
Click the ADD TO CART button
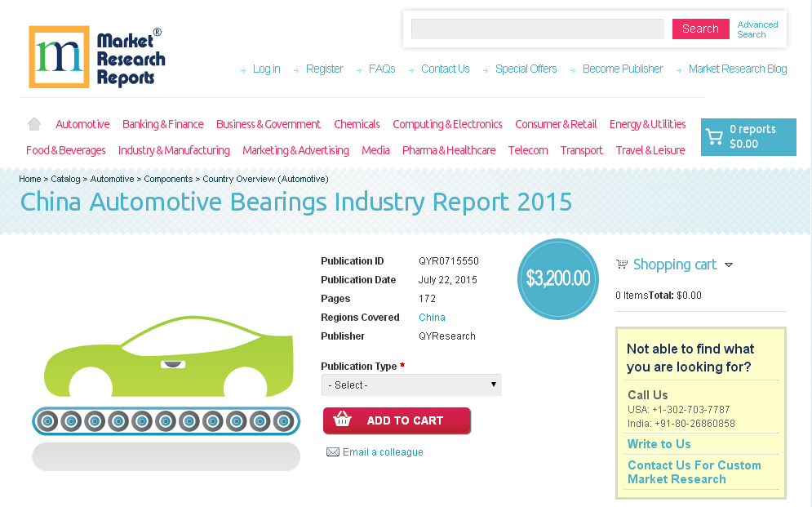click(397, 420)
